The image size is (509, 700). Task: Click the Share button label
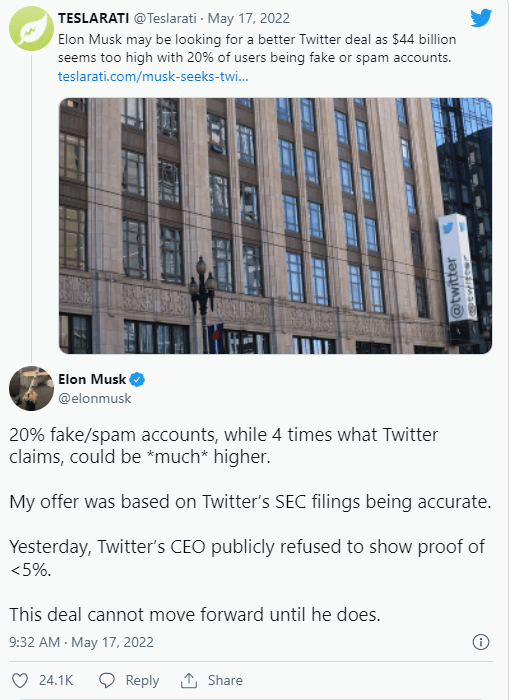tap(225, 680)
